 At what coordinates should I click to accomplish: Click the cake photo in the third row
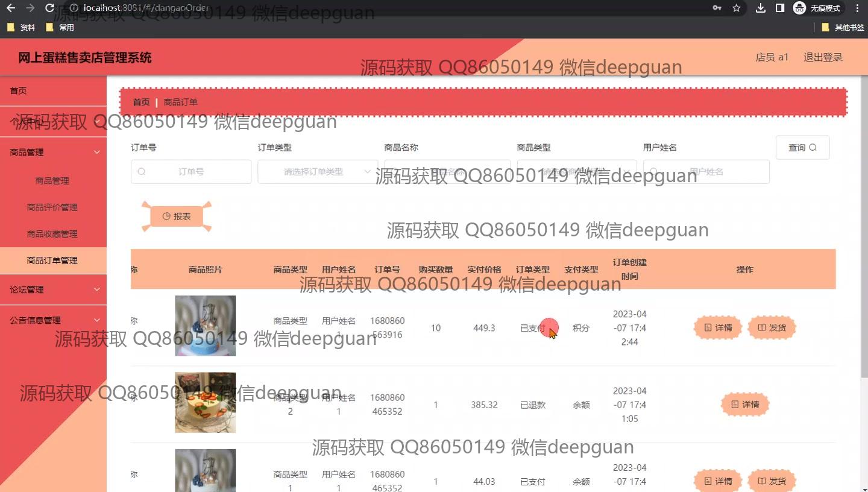click(x=205, y=470)
